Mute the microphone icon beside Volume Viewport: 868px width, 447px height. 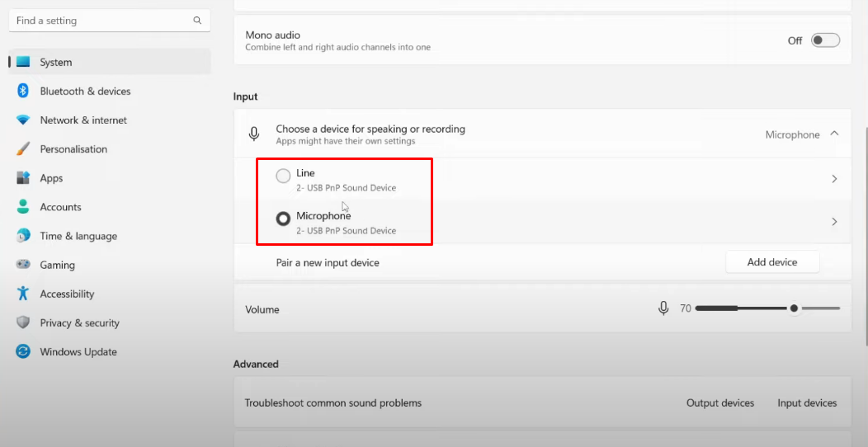click(663, 308)
